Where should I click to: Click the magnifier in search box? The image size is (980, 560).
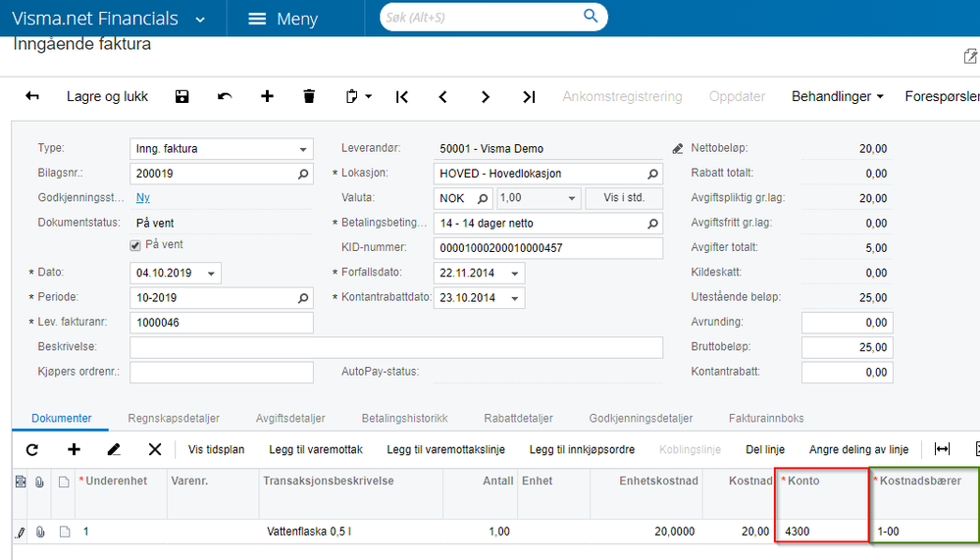coord(591,17)
